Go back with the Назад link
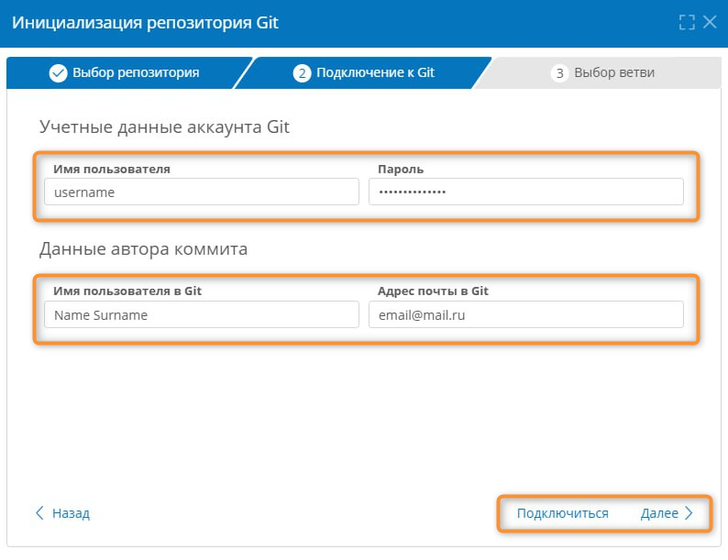 (62, 513)
